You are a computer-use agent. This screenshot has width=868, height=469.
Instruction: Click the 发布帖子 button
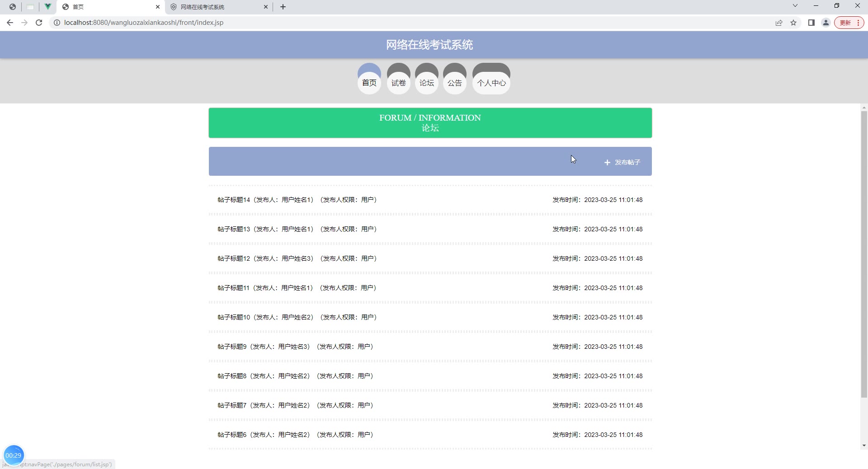click(623, 162)
